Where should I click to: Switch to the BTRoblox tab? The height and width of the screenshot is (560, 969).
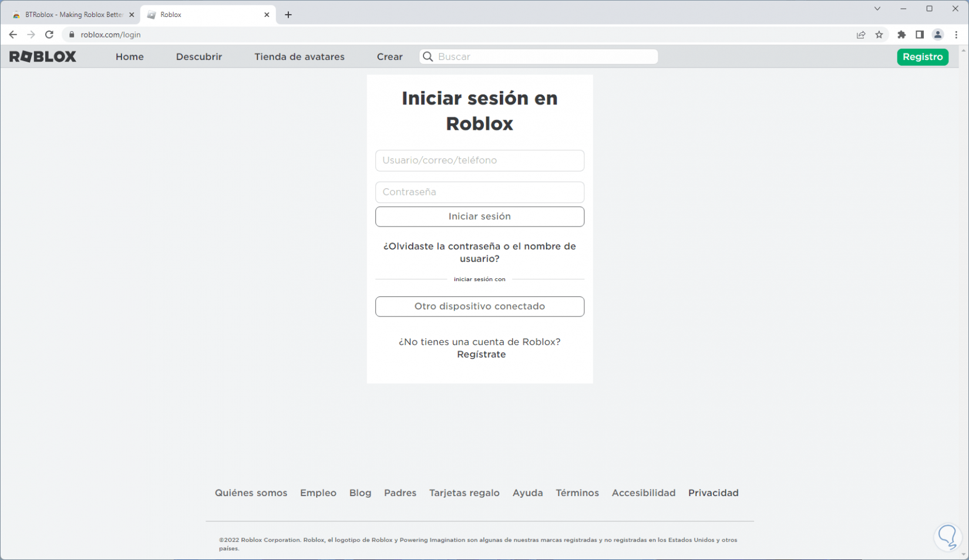pyautogui.click(x=73, y=15)
